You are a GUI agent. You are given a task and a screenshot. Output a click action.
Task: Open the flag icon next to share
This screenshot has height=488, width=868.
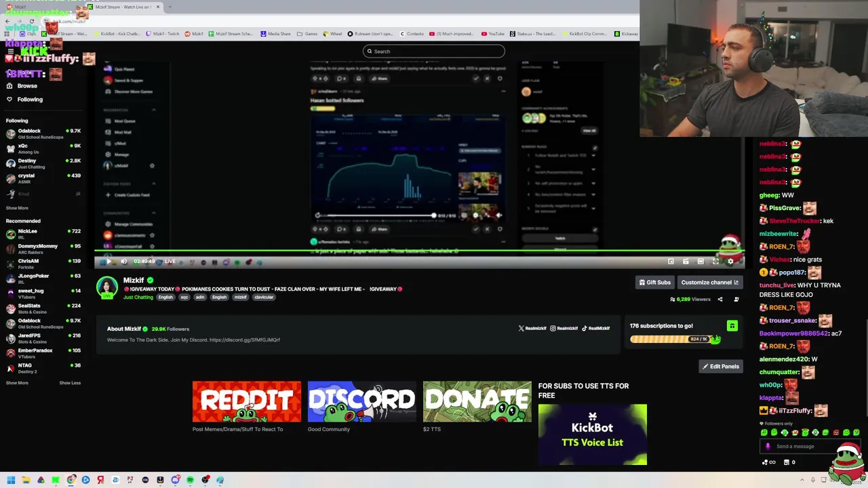pyautogui.click(x=736, y=300)
